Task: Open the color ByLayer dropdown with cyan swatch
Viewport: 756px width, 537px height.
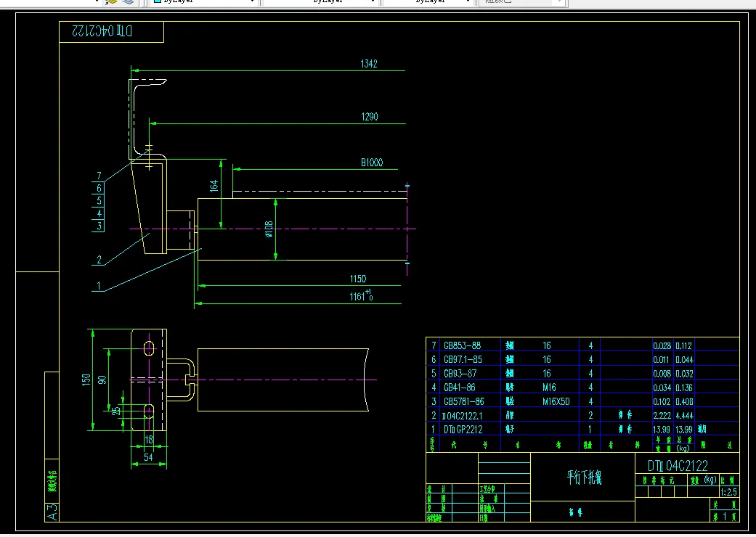Action: pos(204,2)
